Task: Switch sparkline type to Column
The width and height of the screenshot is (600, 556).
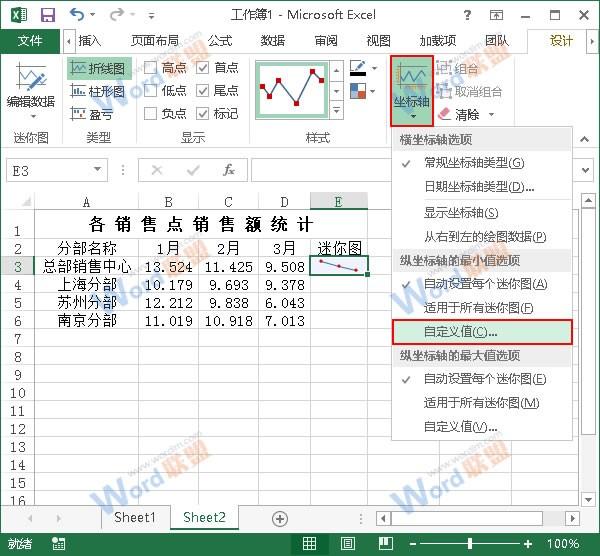Action: coord(98,91)
